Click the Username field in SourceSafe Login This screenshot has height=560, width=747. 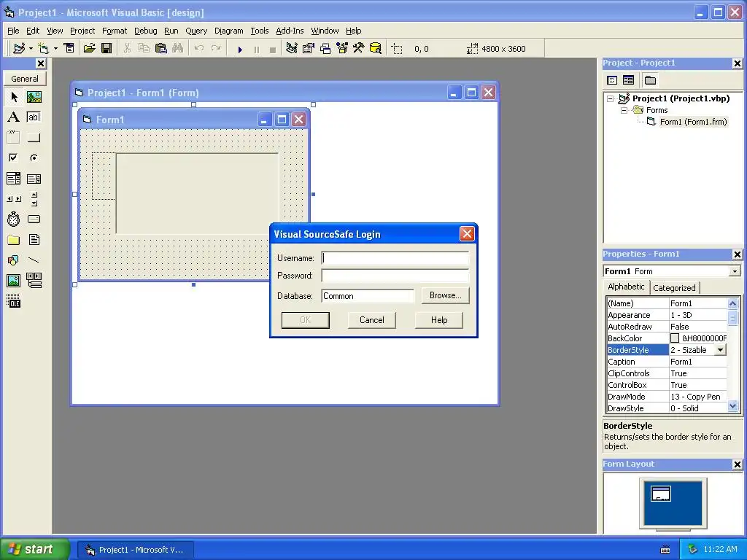(x=395, y=258)
